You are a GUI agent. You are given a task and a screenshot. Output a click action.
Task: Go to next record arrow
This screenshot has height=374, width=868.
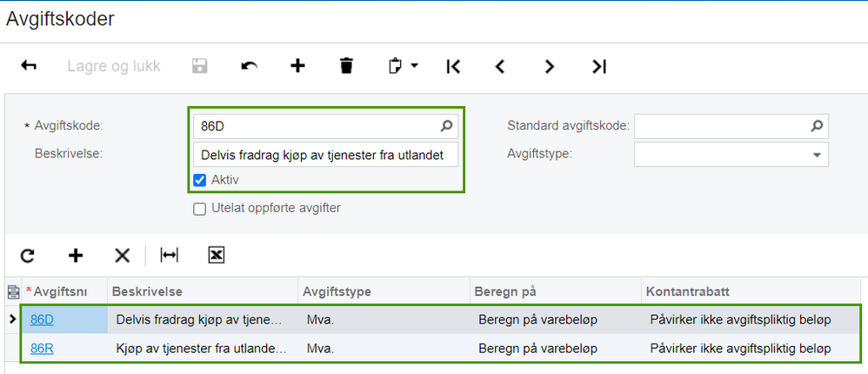point(549,66)
